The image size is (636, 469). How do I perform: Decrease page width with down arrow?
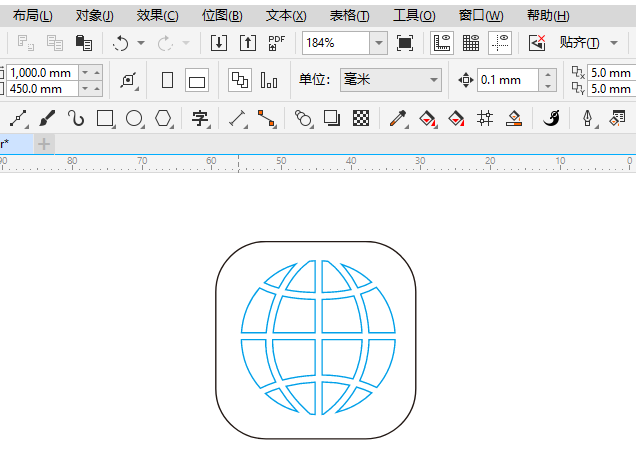tap(85, 73)
